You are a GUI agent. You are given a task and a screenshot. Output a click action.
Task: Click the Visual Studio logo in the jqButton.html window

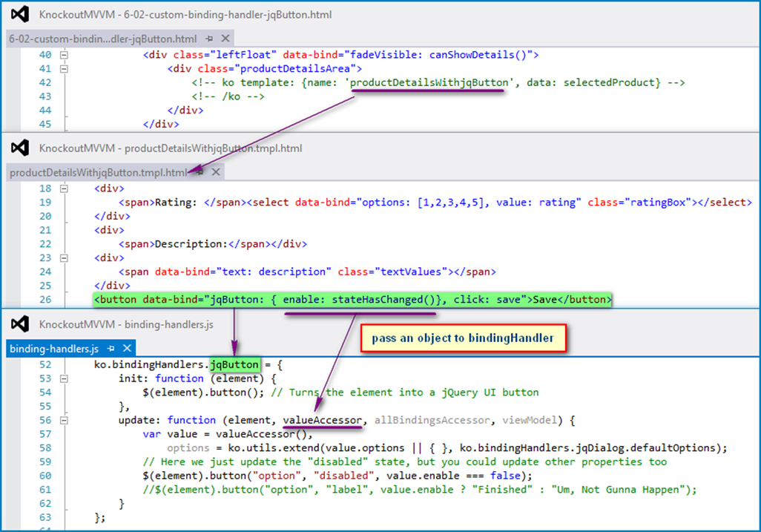click(22, 15)
